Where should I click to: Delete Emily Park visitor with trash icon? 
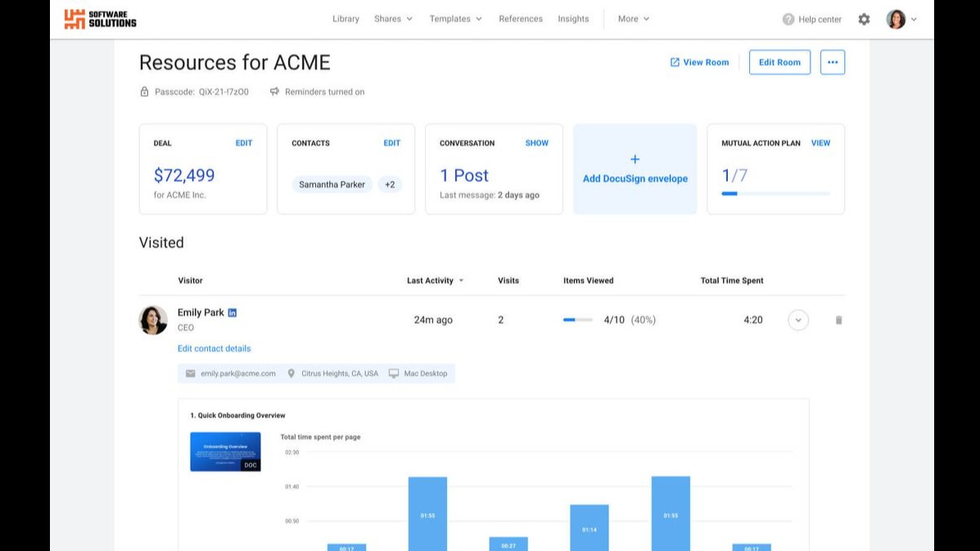click(x=838, y=320)
